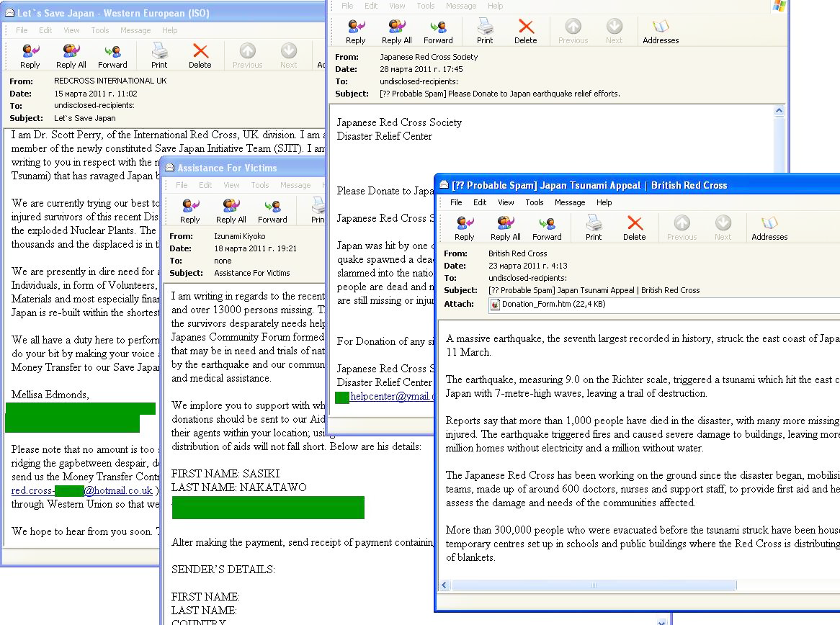Click sender name REDCROSS INTERNATIONAL UK
The height and width of the screenshot is (625, 840).
110,81
